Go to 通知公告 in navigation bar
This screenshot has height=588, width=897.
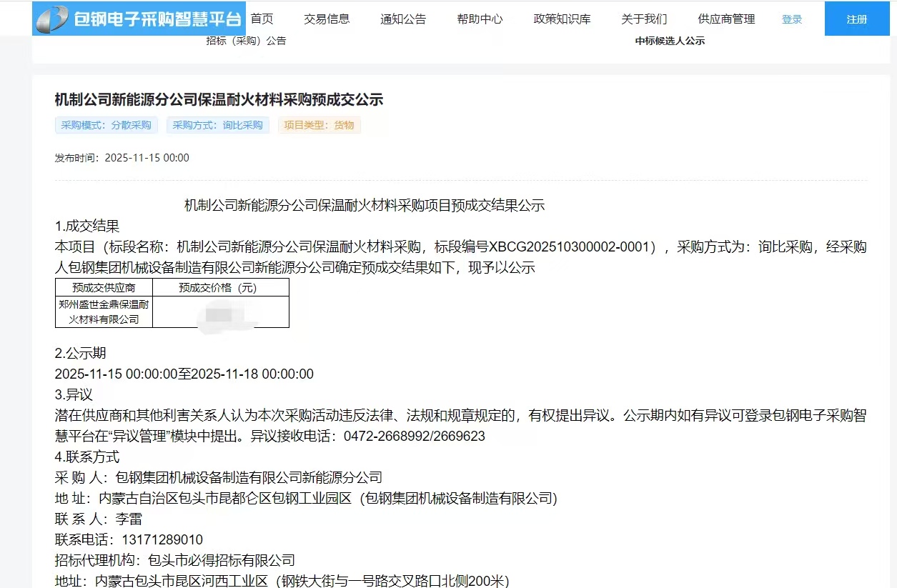click(403, 19)
